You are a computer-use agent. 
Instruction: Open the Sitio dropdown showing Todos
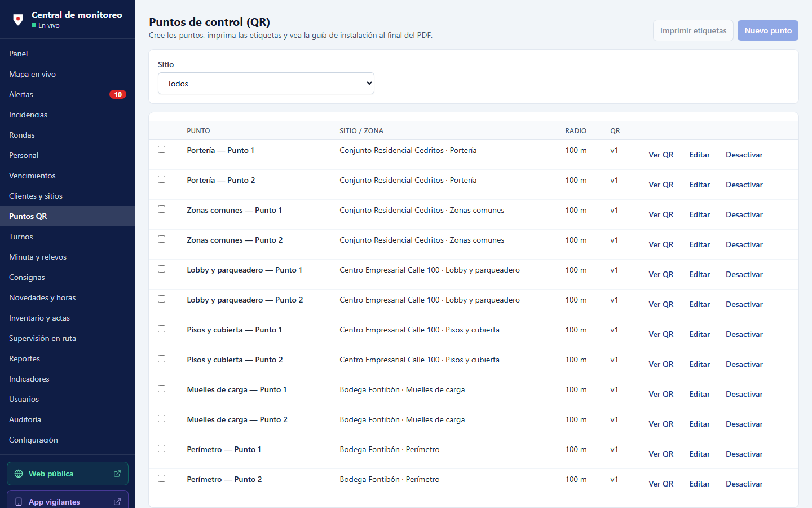[x=266, y=84]
